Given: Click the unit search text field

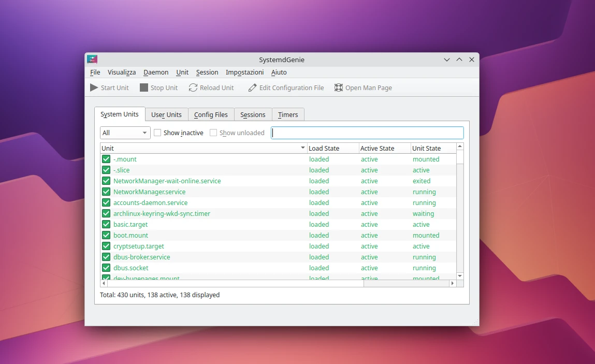Looking at the screenshot, I should pyautogui.click(x=367, y=133).
